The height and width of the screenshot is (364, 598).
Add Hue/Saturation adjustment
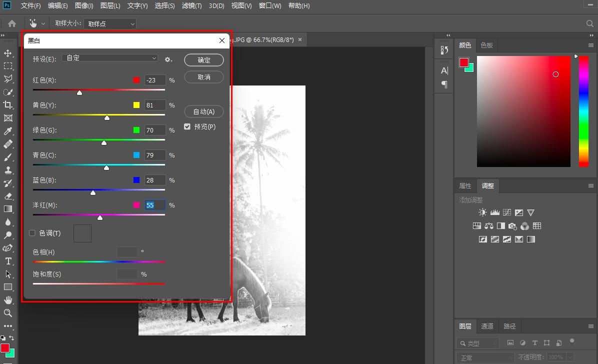tap(476, 226)
